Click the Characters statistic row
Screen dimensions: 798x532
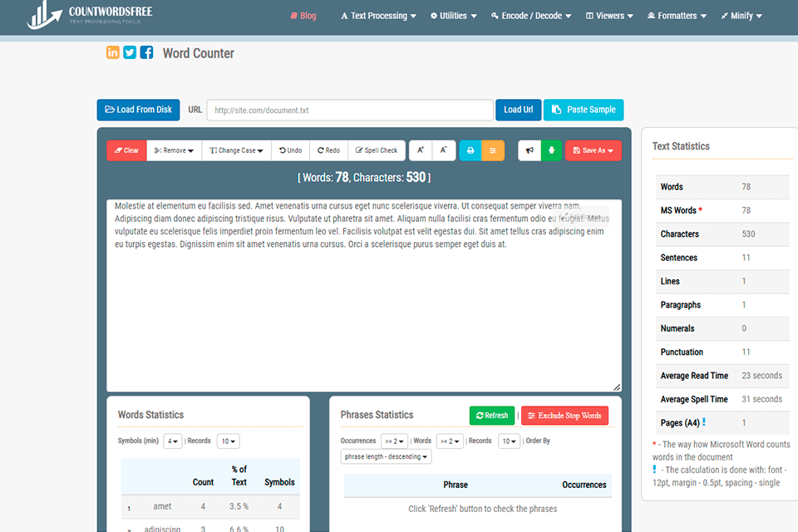tap(722, 234)
